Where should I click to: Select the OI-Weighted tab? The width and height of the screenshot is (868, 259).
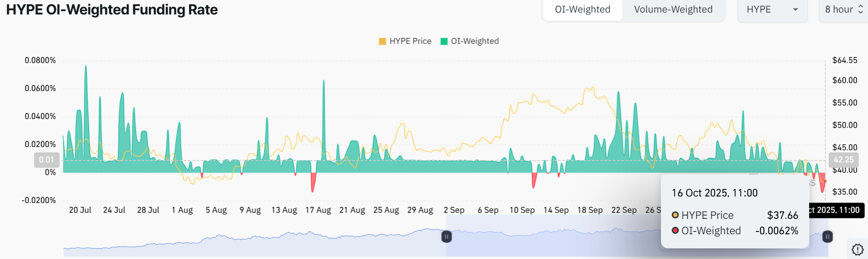pos(583,10)
